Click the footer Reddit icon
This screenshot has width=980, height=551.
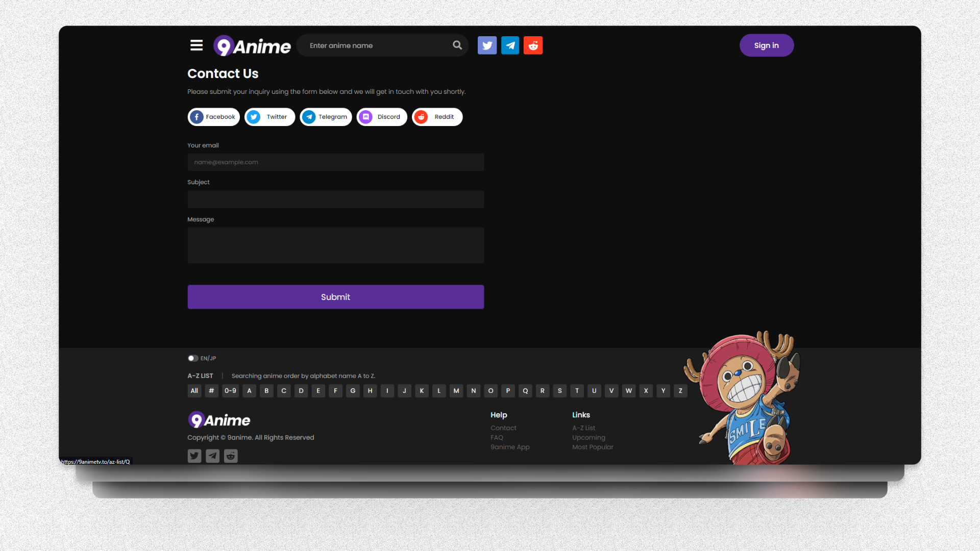[x=231, y=456]
